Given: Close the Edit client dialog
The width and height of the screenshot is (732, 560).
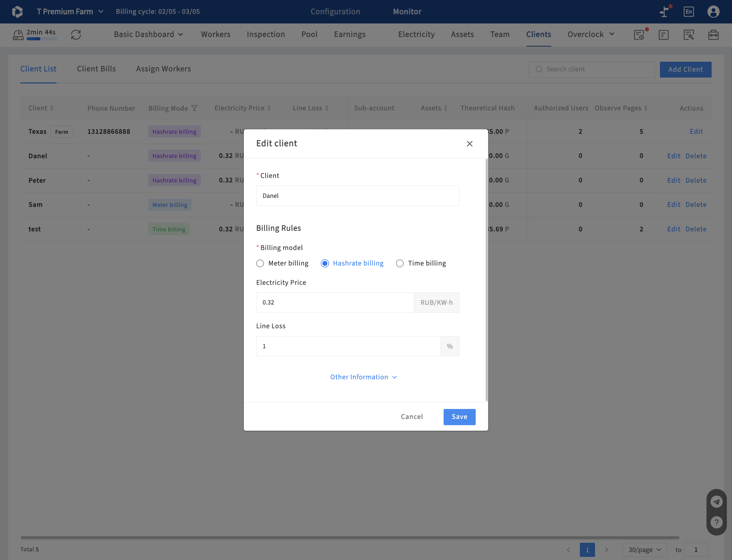Looking at the screenshot, I should point(469,143).
